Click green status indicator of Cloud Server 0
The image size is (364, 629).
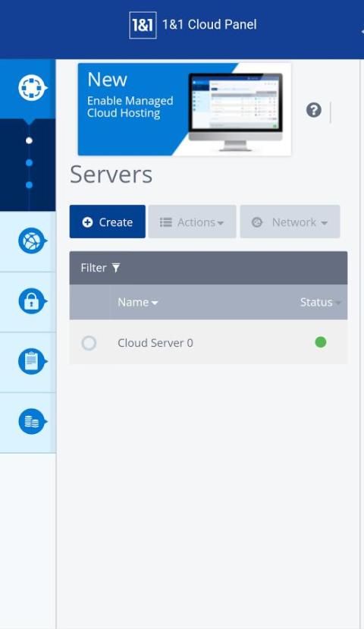coord(321,342)
